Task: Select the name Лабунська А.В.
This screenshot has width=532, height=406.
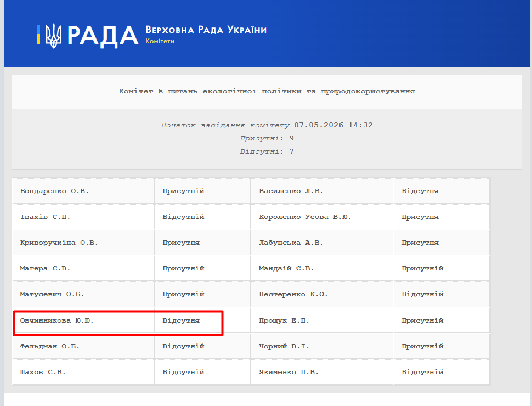Action: [291, 243]
